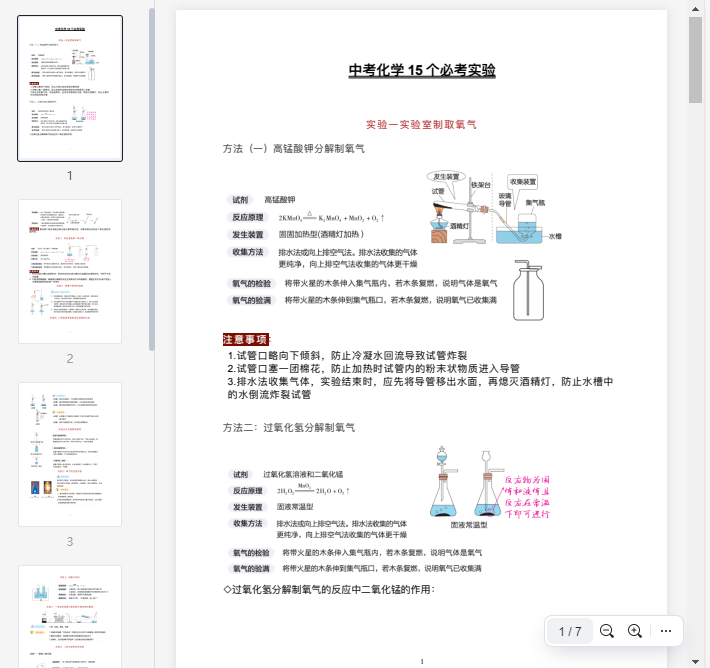Click the red heading 实验一实验室制取氧气
Image resolution: width=710 pixels, height=668 pixels.
[421, 125]
